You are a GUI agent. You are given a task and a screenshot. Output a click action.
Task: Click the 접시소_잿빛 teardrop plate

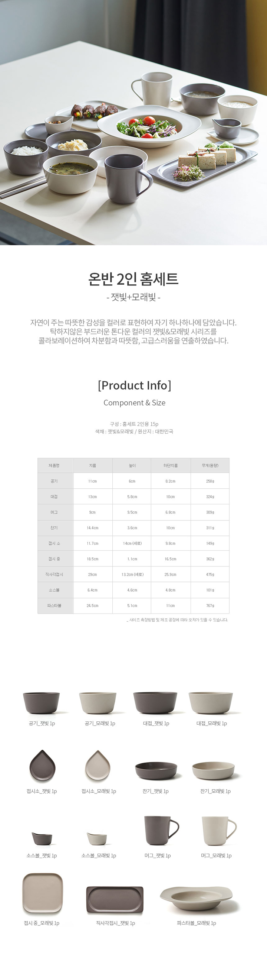[43, 766]
